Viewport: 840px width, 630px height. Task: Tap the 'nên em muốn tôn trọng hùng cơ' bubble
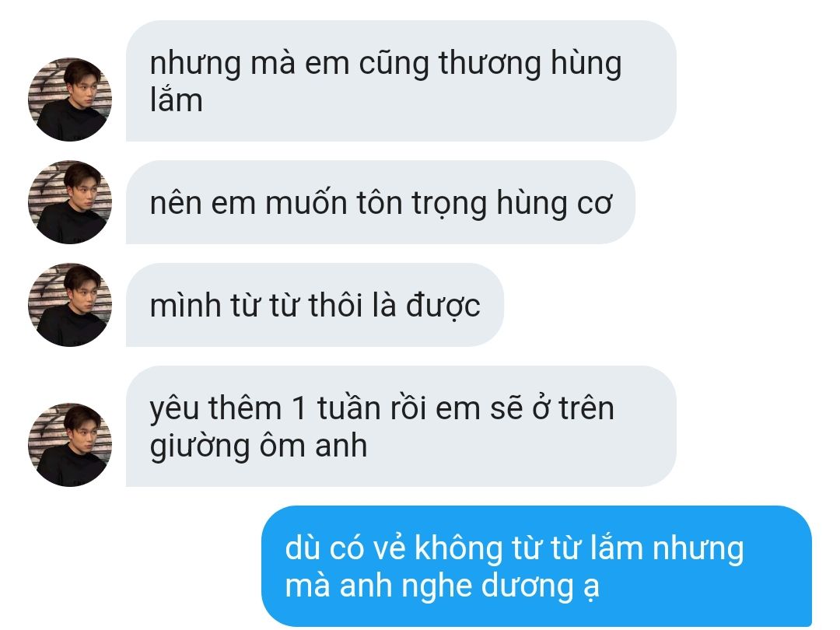[380, 202]
